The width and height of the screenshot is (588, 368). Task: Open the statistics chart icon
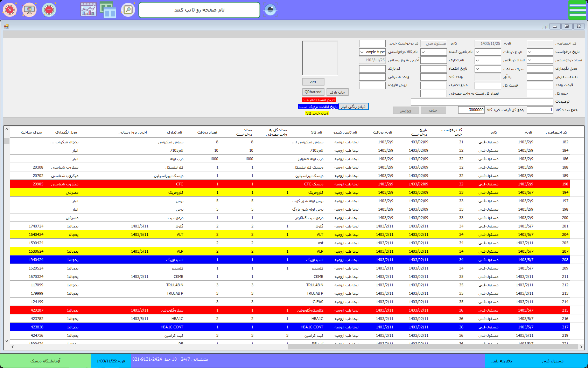click(89, 10)
